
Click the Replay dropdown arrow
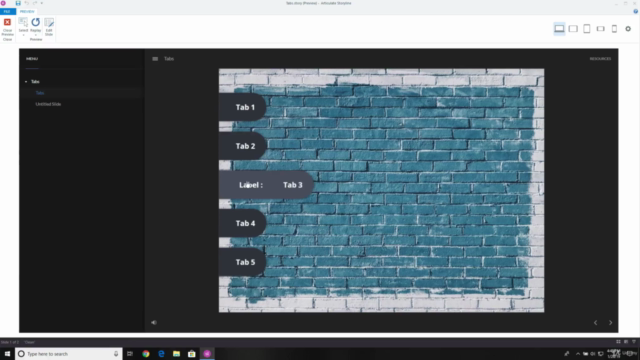point(36,35)
